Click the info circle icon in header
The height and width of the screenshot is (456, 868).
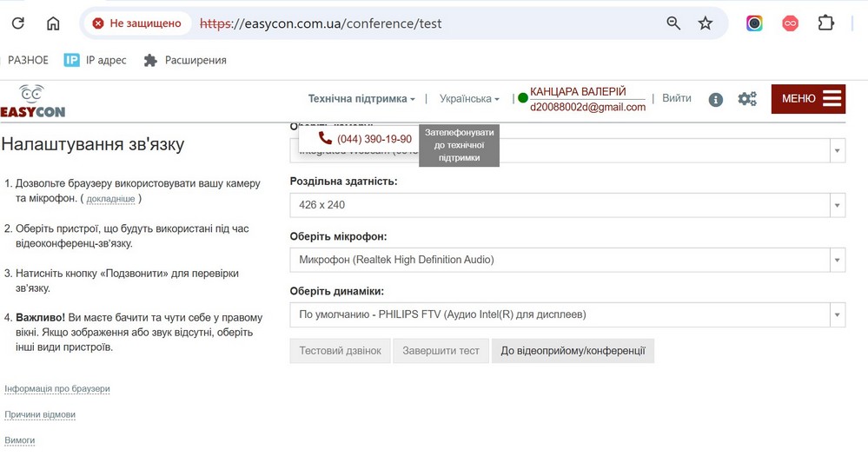[x=716, y=99]
